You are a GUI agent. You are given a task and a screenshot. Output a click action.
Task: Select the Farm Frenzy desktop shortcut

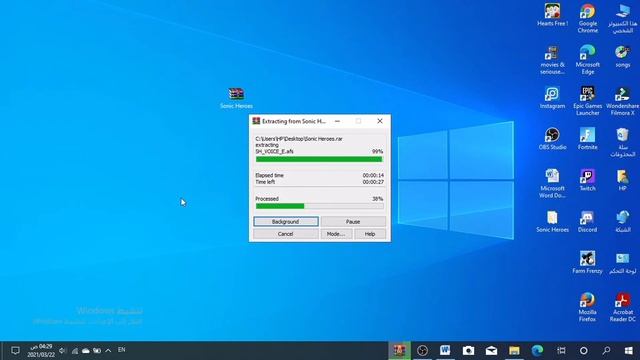(x=587, y=262)
